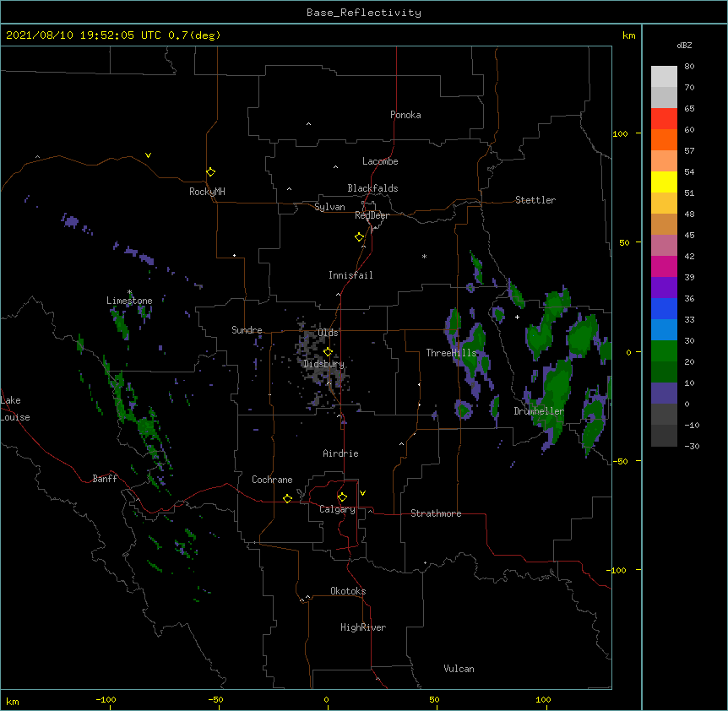728x711 pixels.
Task: Select the blue 36-33 dBZ legend swatch
Action: click(664, 309)
